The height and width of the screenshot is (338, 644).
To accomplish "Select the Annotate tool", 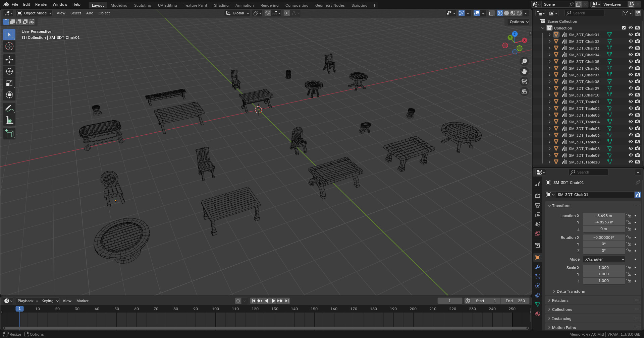I will point(9,108).
